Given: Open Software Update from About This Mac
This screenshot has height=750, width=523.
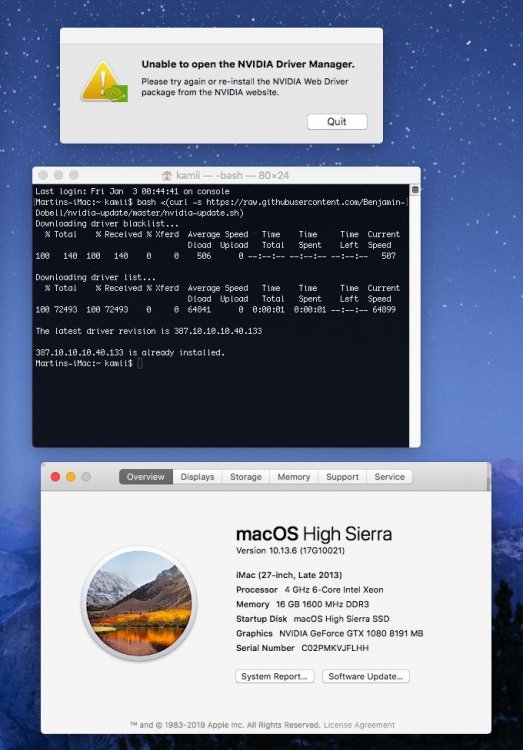Looking at the screenshot, I should [366, 676].
